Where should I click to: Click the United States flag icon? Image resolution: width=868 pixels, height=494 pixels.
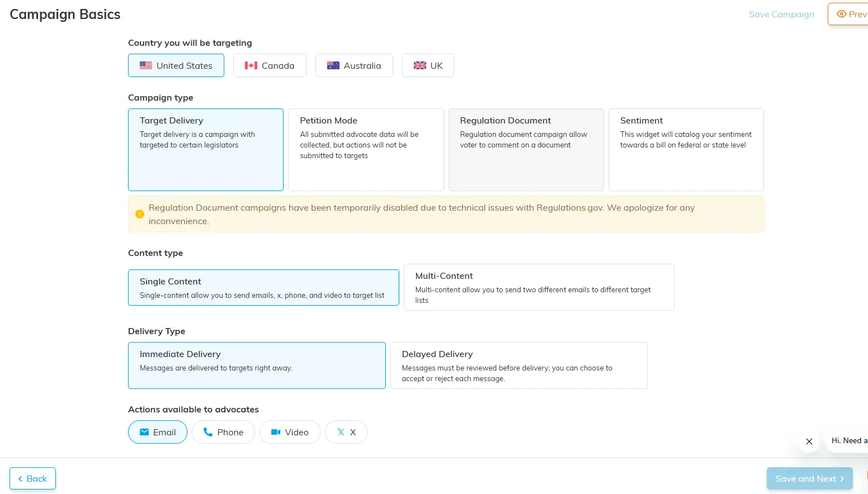tap(146, 65)
